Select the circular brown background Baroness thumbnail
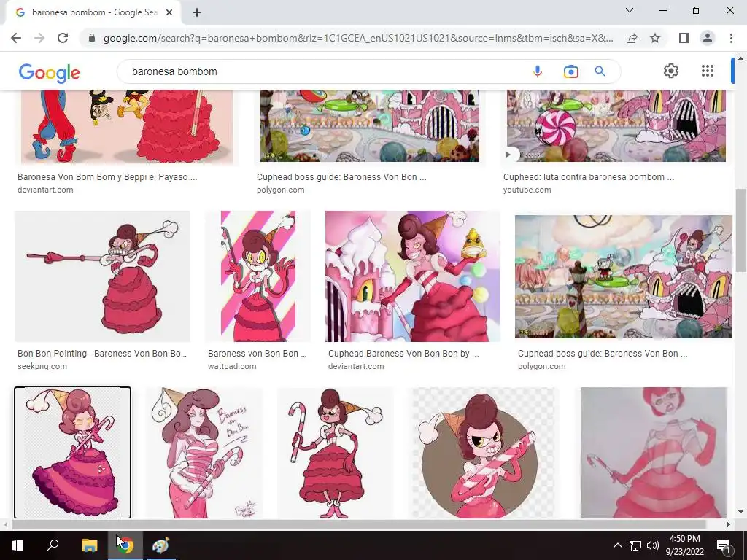 pos(484,452)
